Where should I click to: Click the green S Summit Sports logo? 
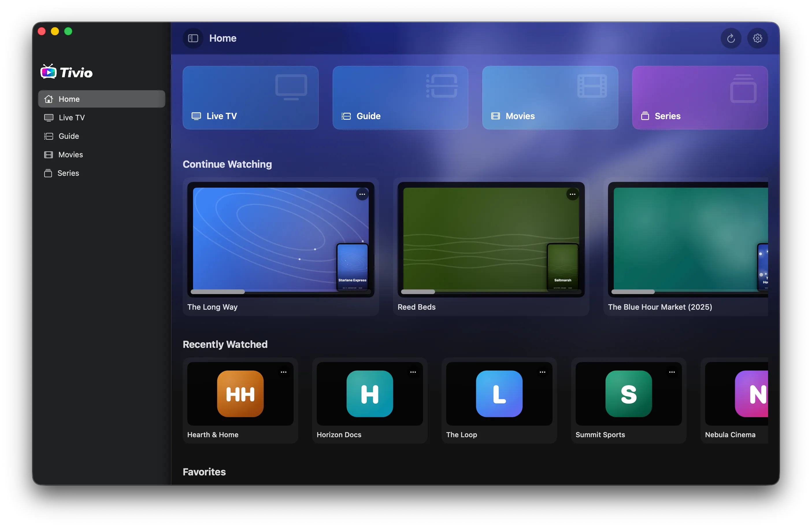coord(629,394)
